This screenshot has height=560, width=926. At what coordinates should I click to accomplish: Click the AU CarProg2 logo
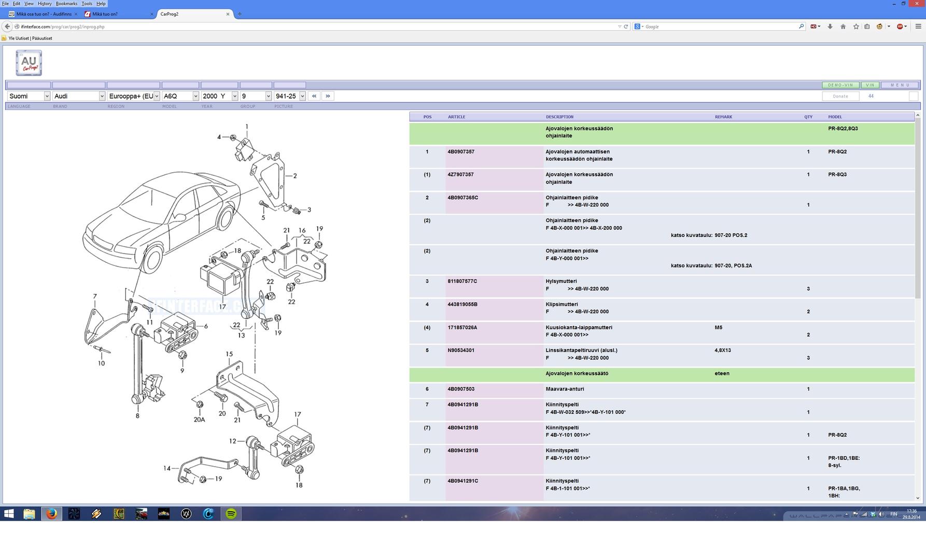point(29,63)
